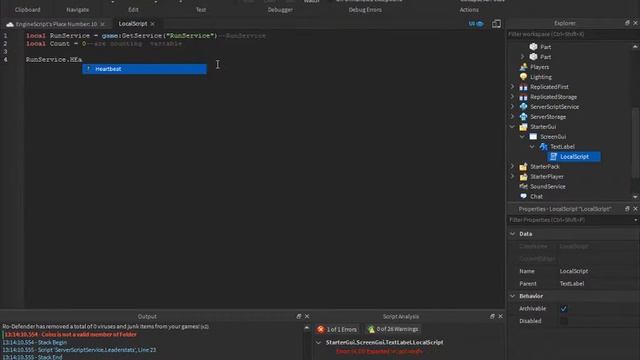Viewport: 640px width, 360px height.
Task: Click the ServerStorage icon
Action: coord(523,117)
